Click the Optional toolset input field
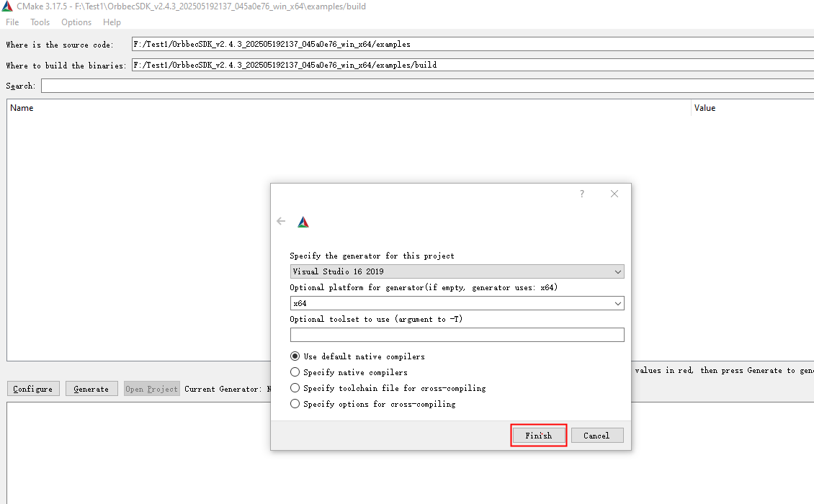 point(457,335)
